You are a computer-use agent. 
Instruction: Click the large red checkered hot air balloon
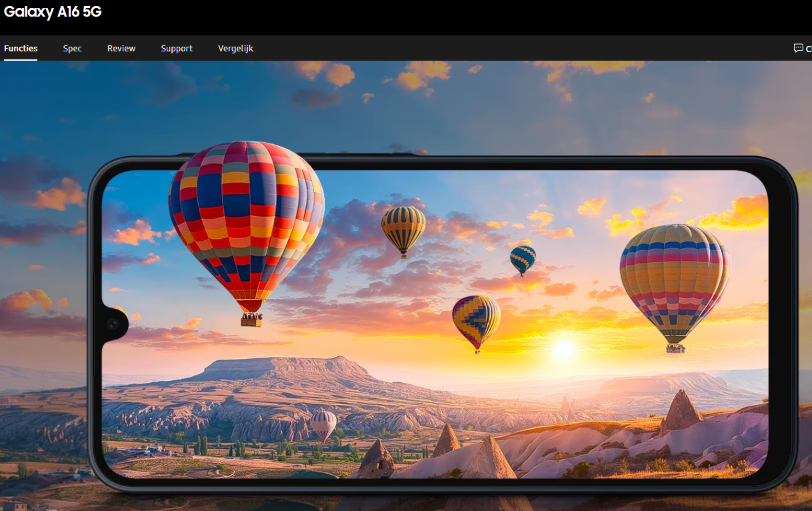click(x=246, y=220)
